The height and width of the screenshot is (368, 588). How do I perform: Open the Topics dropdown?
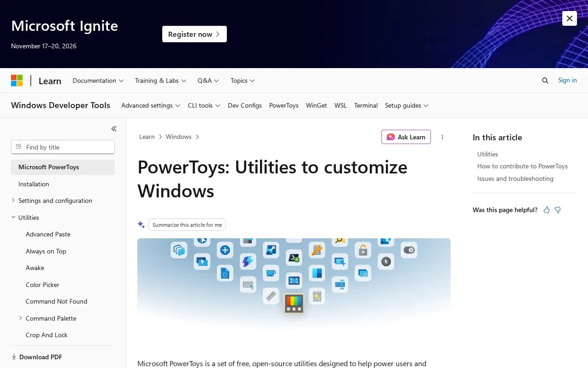click(x=243, y=80)
